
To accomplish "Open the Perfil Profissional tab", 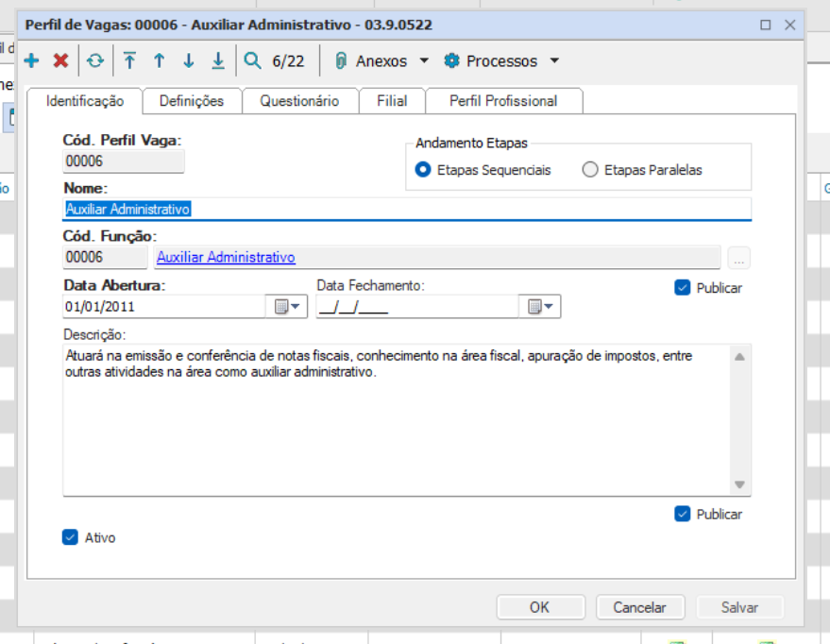I will coord(503,101).
